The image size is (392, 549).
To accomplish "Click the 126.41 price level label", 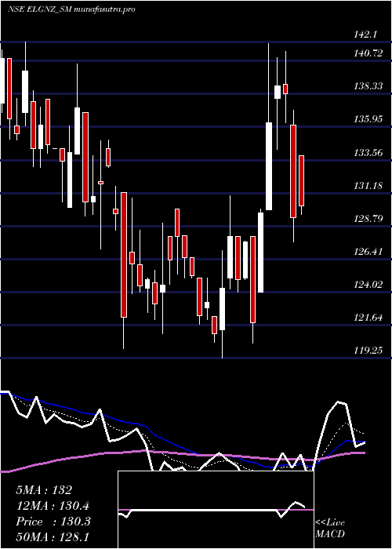I will point(368,251).
